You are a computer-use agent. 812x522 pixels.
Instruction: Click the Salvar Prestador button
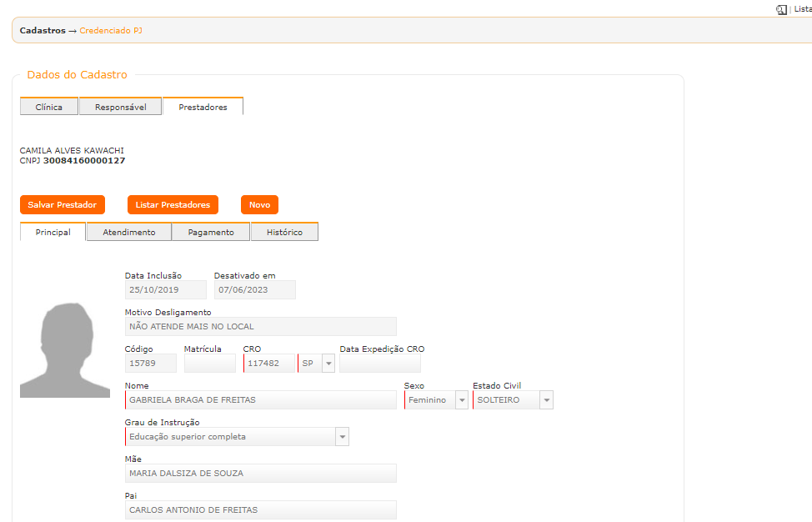(63, 204)
